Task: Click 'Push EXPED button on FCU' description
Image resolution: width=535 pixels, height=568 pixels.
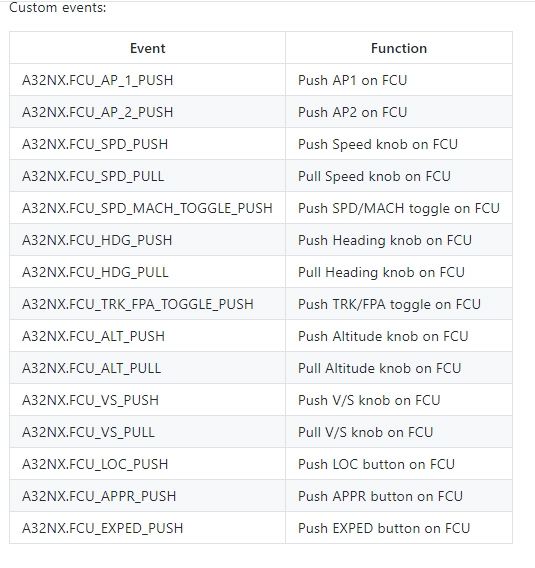Action: click(x=384, y=528)
